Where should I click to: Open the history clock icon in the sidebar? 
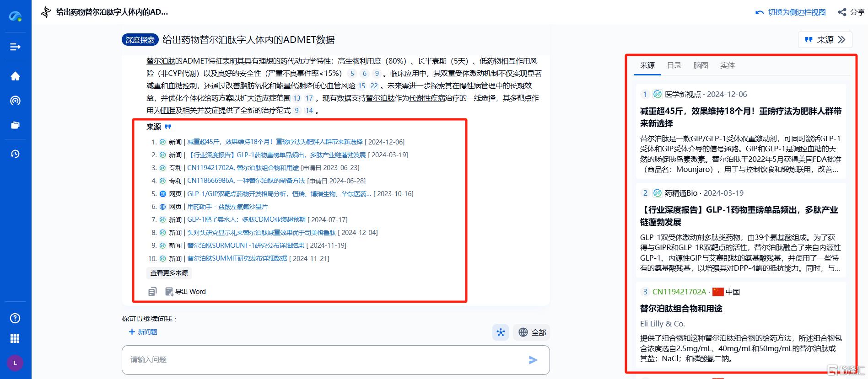[15, 154]
